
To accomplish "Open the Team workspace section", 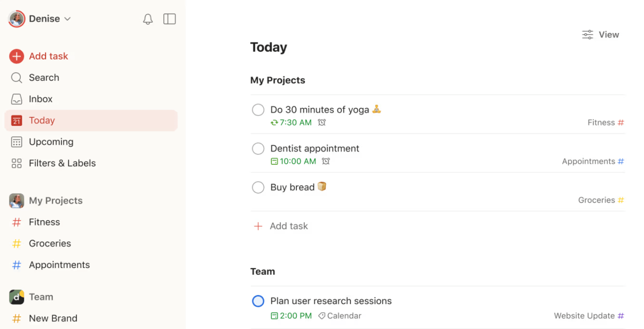I will (x=41, y=297).
